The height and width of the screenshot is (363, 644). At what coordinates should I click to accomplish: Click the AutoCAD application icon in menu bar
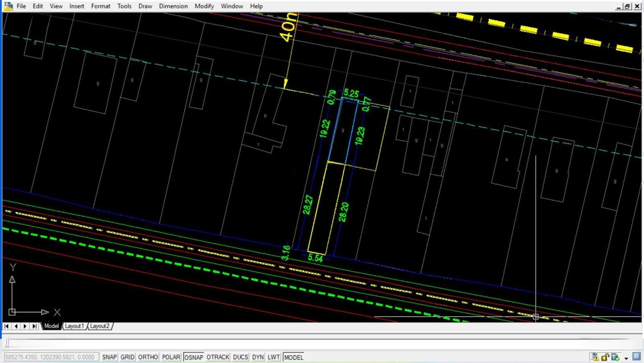click(8, 6)
